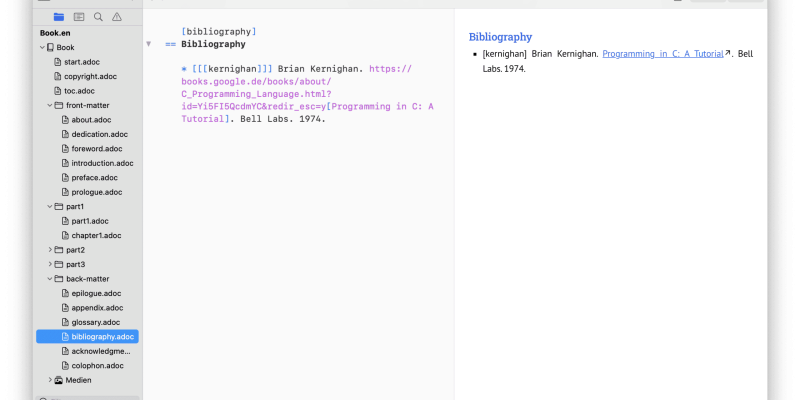
Task: Click the Book document icon
Action: [x=51, y=47]
